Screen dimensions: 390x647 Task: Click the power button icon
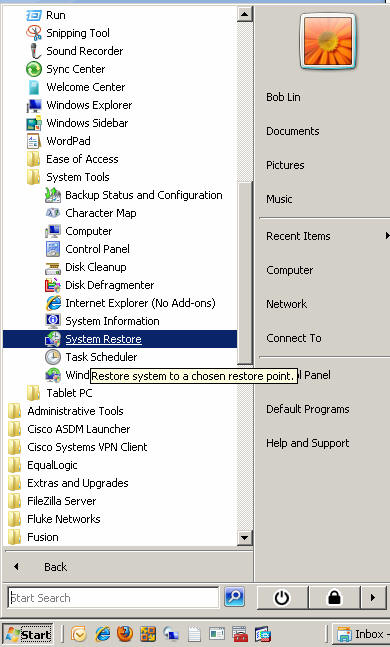click(x=282, y=597)
